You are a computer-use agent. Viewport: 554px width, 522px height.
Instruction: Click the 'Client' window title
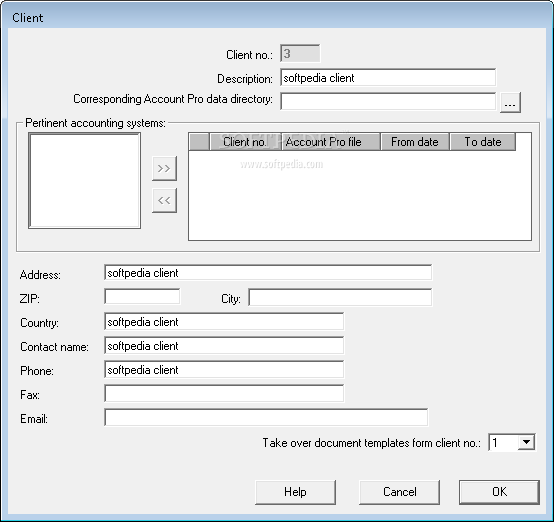coord(28,18)
